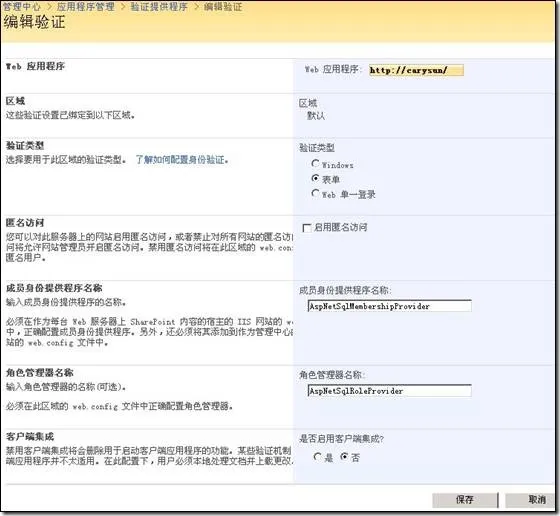Click the 取消 button
This screenshot has width=560, height=516.
[x=531, y=500]
